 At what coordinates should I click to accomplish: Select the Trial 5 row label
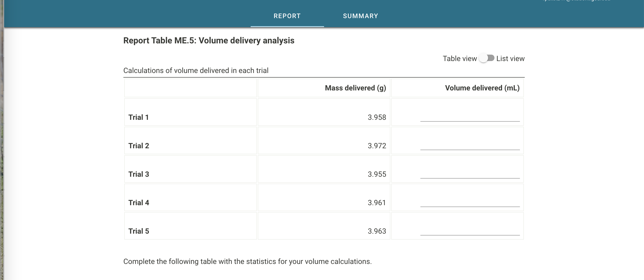click(139, 231)
